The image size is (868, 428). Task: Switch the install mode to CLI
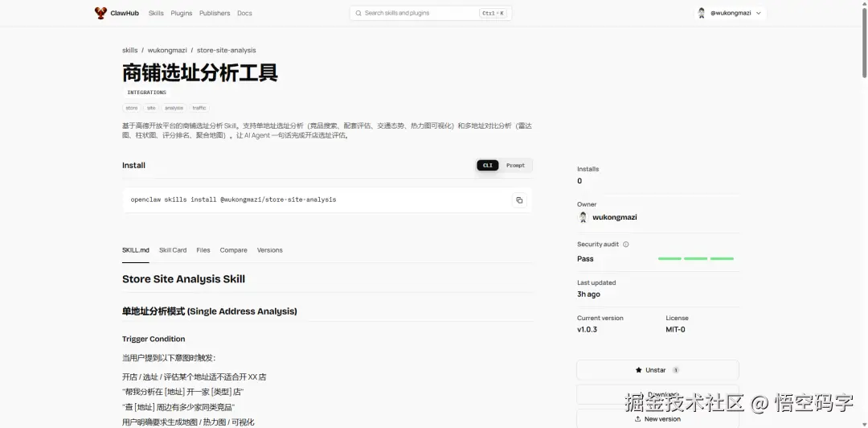488,165
